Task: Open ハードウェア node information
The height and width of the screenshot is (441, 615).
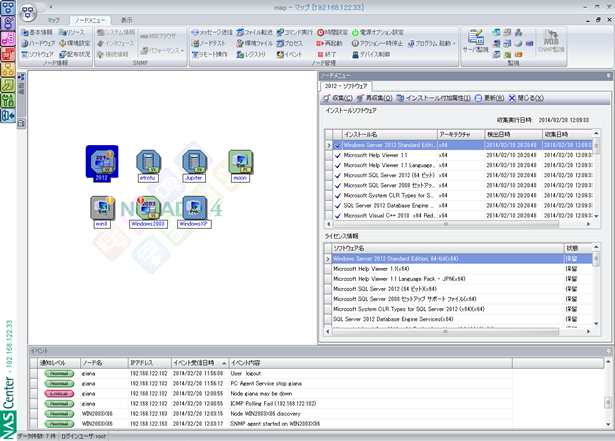Action: [x=38, y=43]
